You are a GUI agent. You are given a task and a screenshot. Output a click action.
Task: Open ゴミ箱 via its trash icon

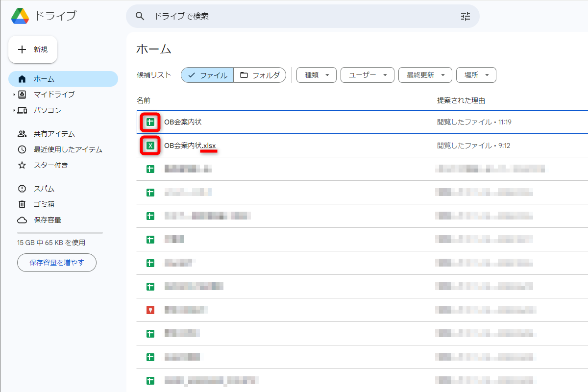22,204
